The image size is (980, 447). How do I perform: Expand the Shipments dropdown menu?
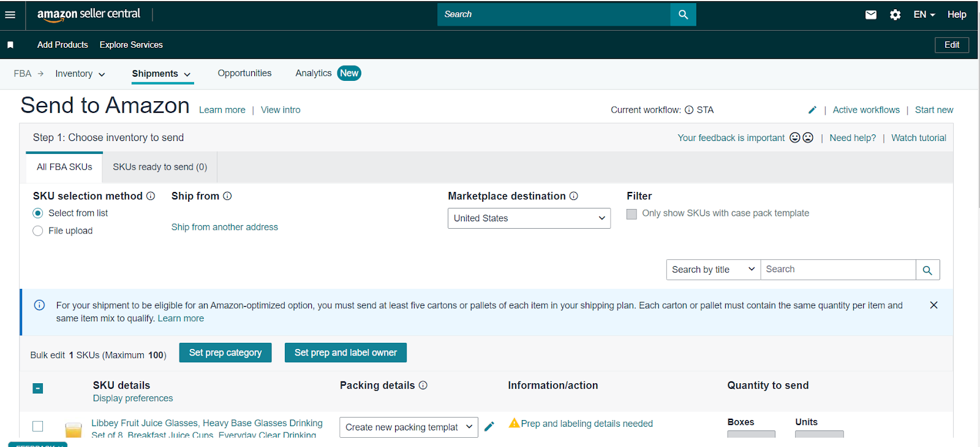click(x=162, y=74)
